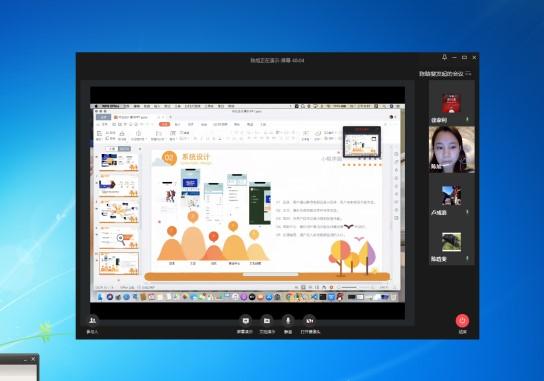Click the floating meeting preview thumbnail
The height and width of the screenshot is (381, 544).
coord(362,142)
